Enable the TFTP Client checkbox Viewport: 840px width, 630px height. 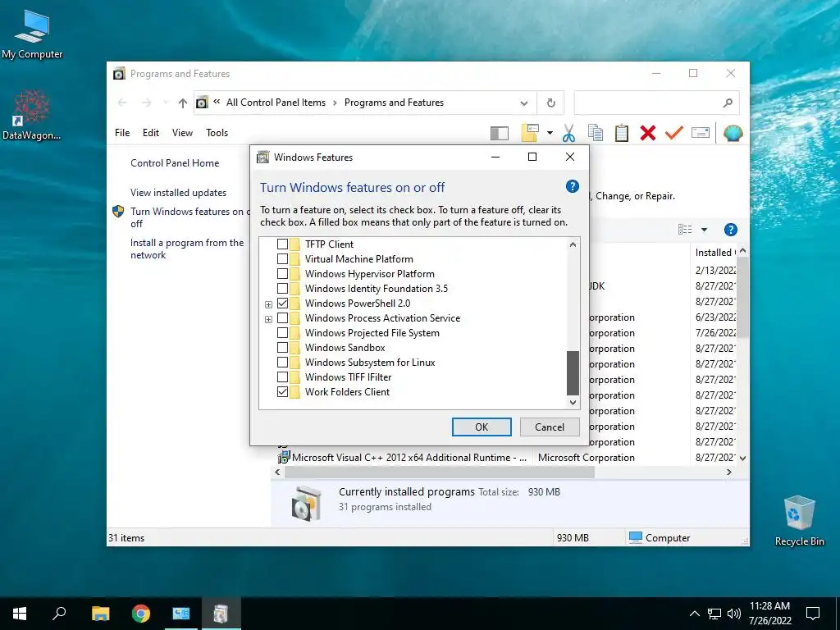click(282, 244)
